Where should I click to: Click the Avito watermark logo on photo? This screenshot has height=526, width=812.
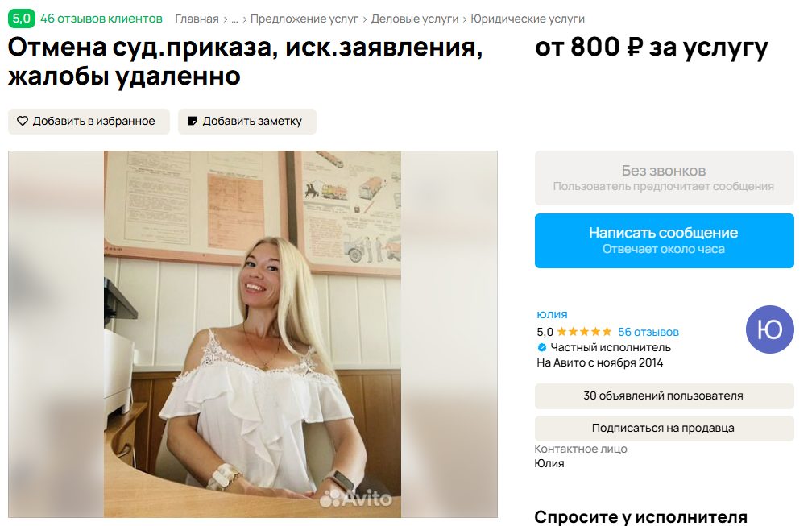click(356, 498)
